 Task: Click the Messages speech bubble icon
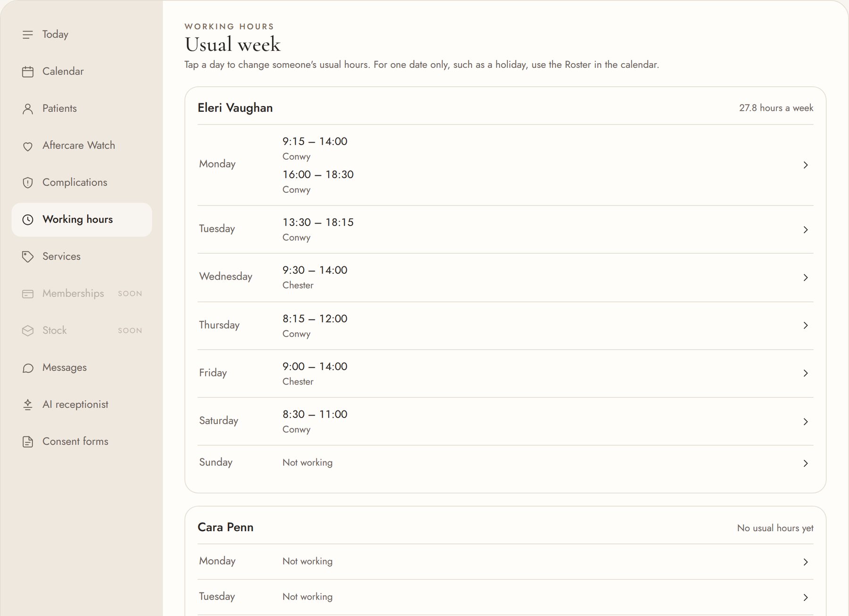point(28,368)
